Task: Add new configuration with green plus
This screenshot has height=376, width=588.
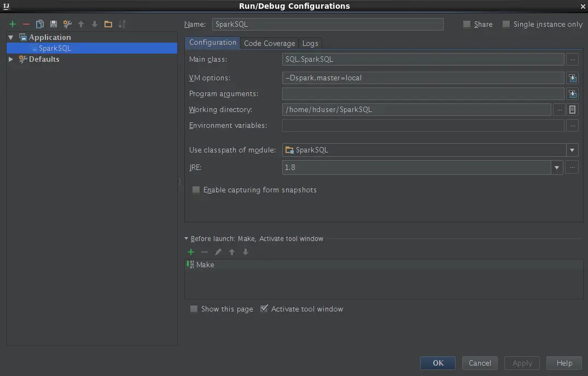Action: [x=13, y=25]
